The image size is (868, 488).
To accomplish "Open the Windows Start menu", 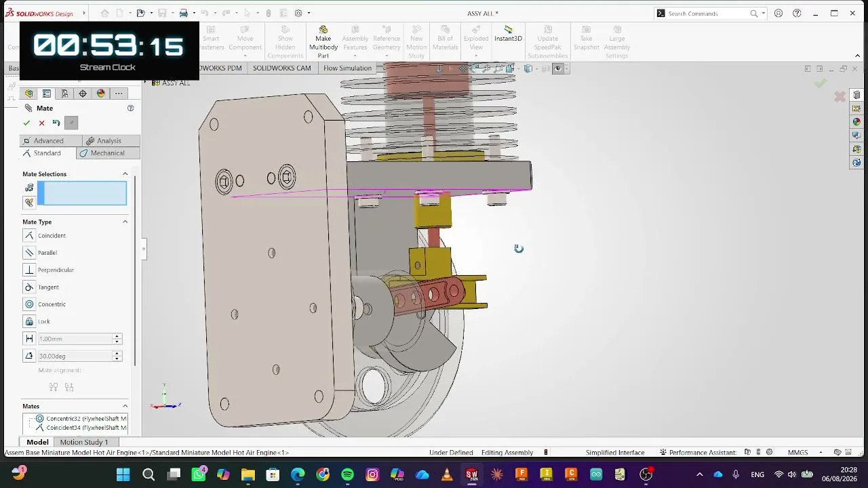I will tap(123, 474).
